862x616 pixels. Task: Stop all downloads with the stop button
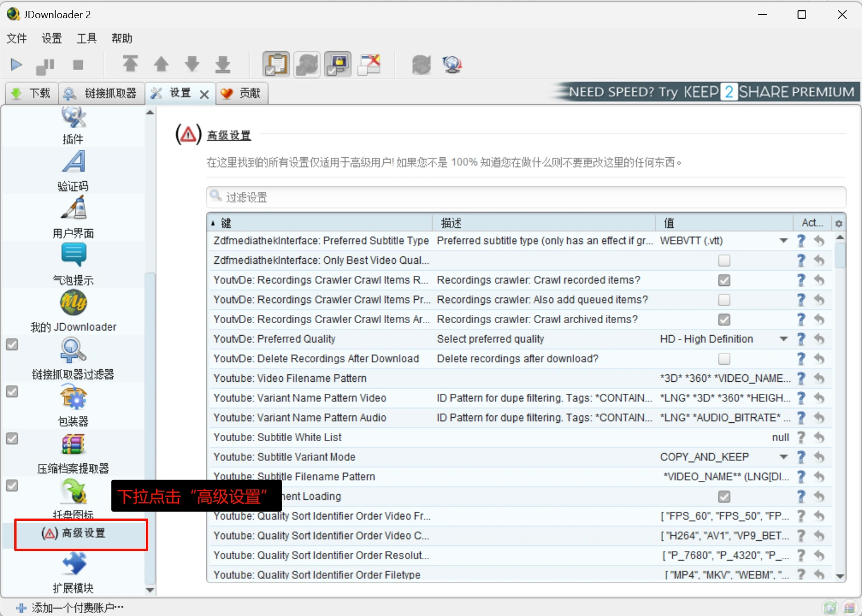(x=78, y=65)
